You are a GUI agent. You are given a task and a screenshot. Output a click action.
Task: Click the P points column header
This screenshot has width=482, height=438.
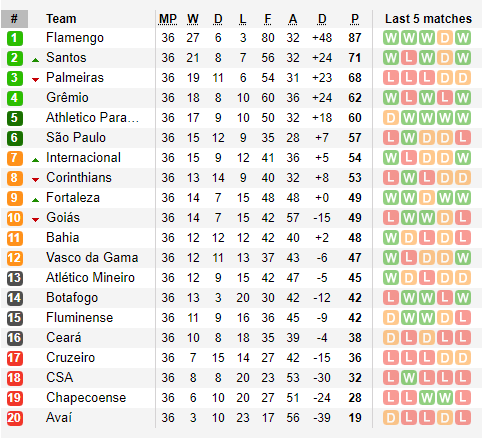(x=355, y=19)
